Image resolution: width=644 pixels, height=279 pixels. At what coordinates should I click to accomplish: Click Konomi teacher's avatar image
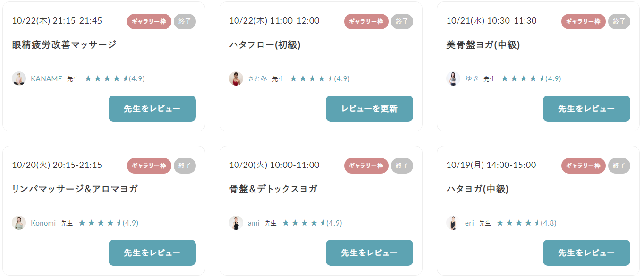(x=19, y=223)
